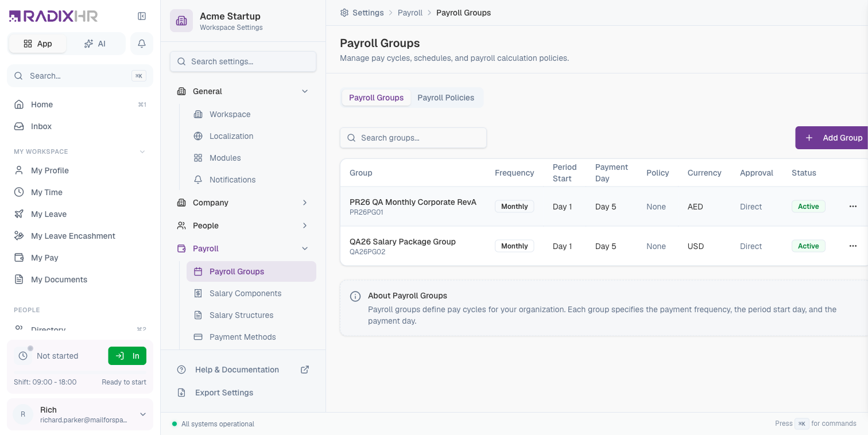This screenshot has height=435, width=868.
Task: Click the Approval column header
Action: 757,173
